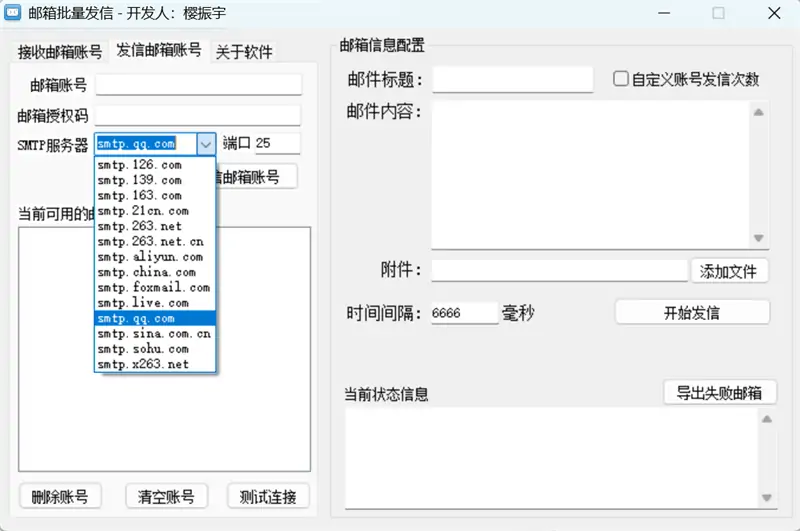Choose smtp.126.com at the list top
This screenshot has height=531, width=800.
pyautogui.click(x=139, y=165)
